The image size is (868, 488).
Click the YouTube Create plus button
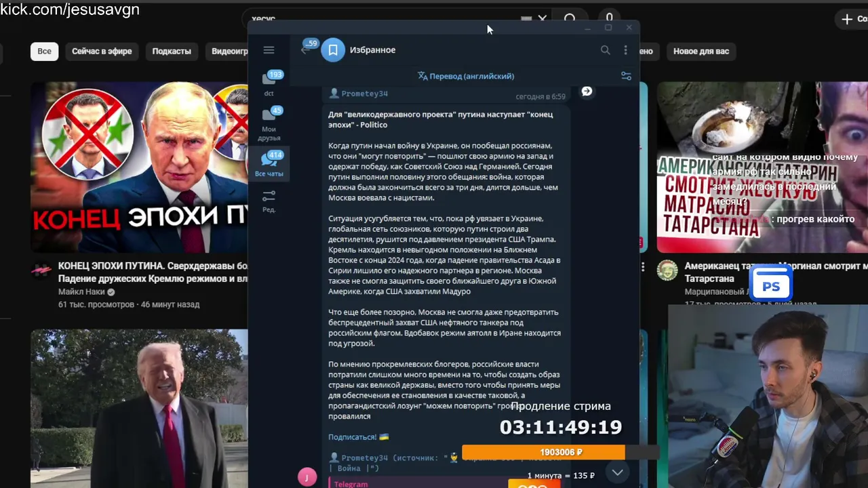click(x=853, y=19)
